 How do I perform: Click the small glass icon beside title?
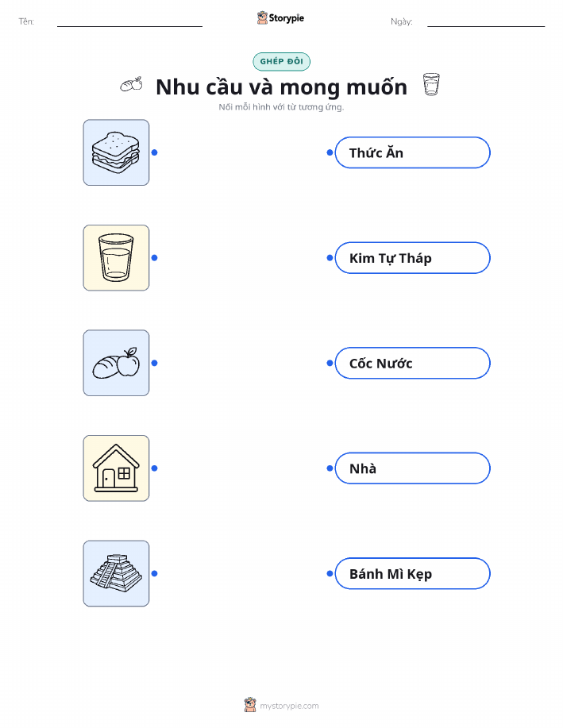[x=431, y=84]
